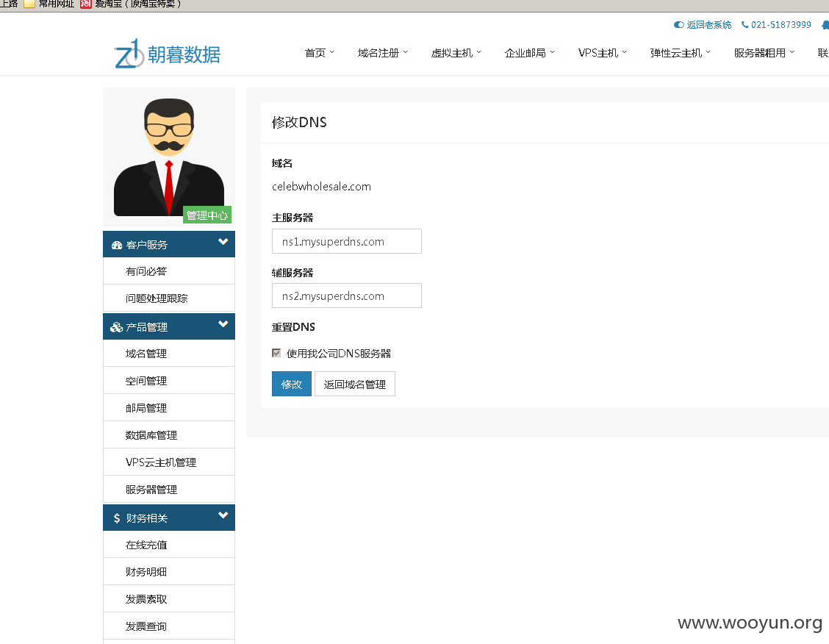The height and width of the screenshot is (644, 829).
Task: Open 在线充值 in sidebar
Action: [169, 545]
